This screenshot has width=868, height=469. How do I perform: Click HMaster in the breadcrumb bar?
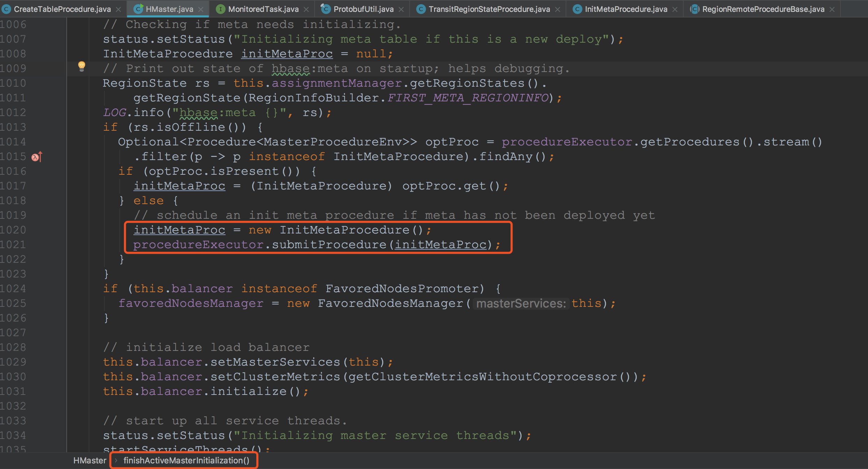[x=90, y=461]
